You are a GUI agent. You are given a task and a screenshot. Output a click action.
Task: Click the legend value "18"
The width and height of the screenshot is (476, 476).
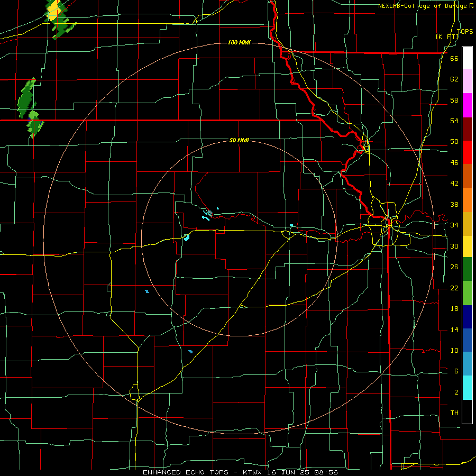tap(454, 309)
